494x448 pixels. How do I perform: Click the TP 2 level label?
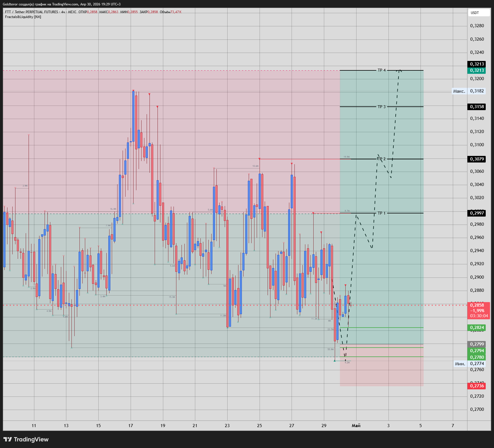pyautogui.click(x=382, y=159)
